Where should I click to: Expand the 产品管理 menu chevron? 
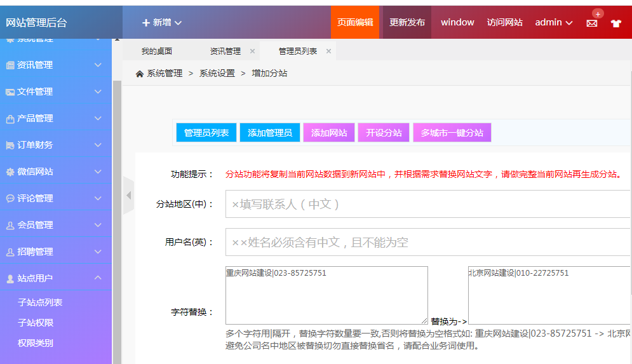tap(98, 118)
